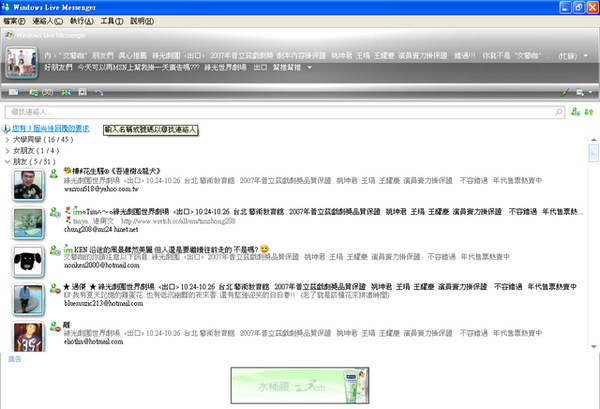Open display picture of bluemusic213@hotmail.com
This screenshot has height=409, width=600.
pos(28,300)
